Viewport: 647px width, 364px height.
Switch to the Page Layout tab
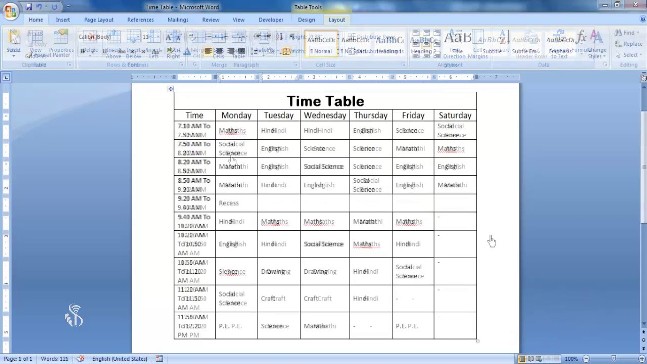coord(99,20)
